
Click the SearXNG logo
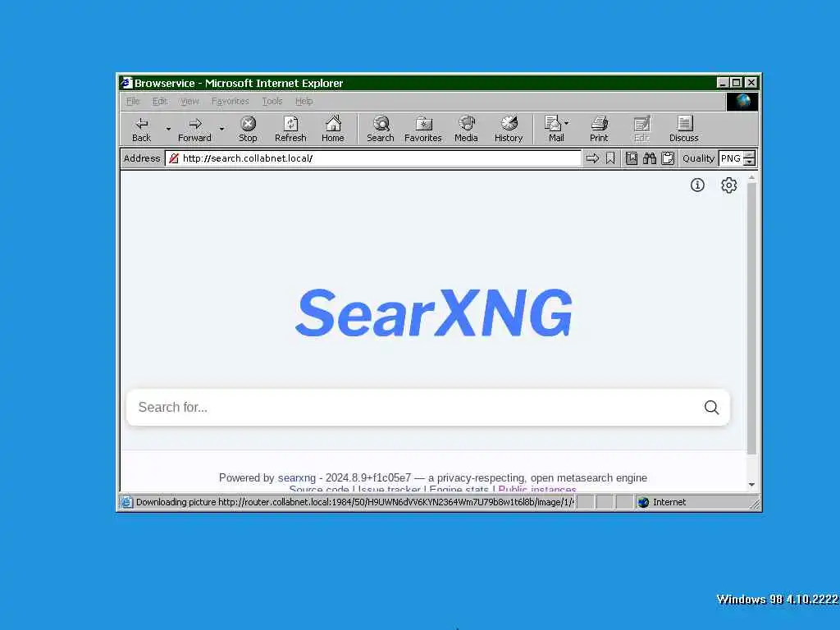pos(434,313)
